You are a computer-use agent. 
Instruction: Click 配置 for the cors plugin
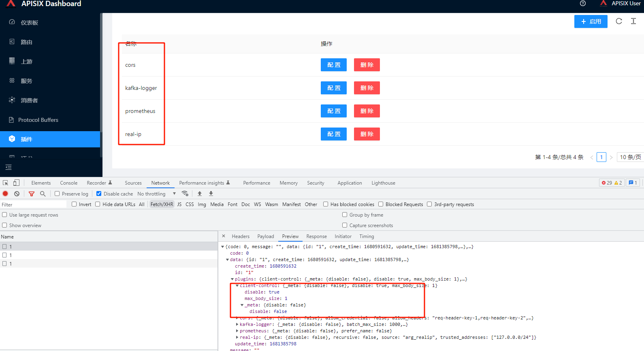tap(334, 65)
